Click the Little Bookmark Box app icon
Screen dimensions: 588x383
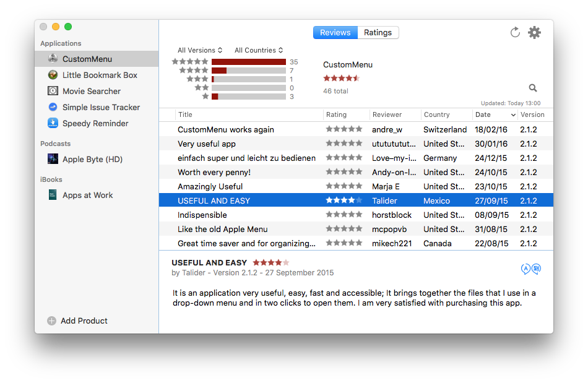coord(53,75)
